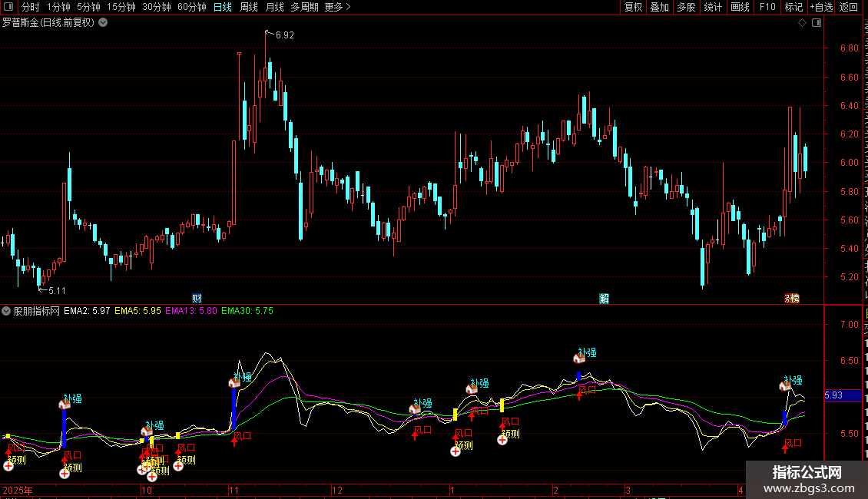Screen dimensions: 868x499
Task: Open the 复权 adjustment menu
Action: pos(633,7)
